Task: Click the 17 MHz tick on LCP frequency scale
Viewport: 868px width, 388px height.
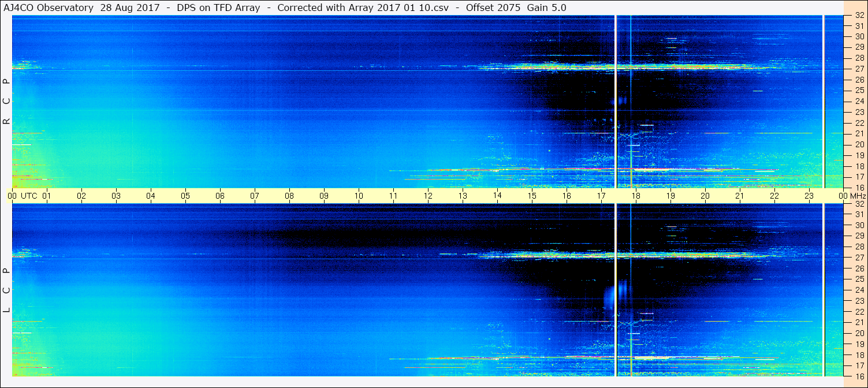Action: 859,365
